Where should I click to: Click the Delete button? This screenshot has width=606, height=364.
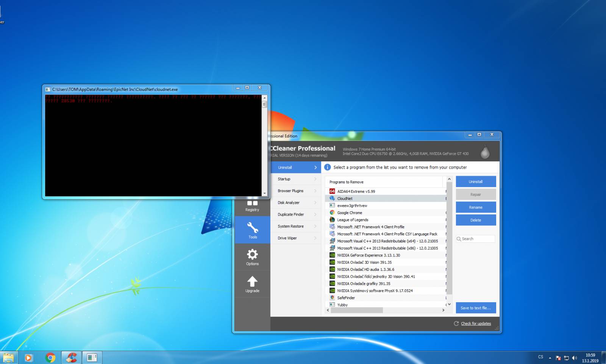click(476, 220)
